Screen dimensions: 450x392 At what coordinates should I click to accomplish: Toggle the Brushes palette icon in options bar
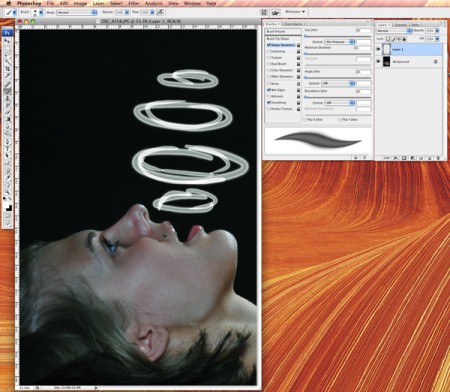click(x=264, y=12)
